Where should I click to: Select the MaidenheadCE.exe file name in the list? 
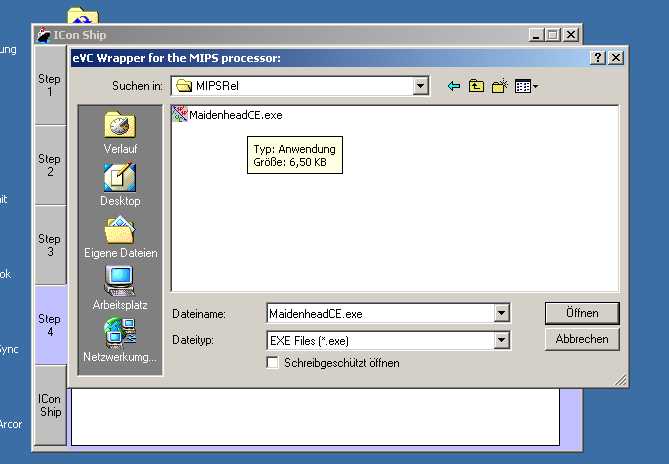[x=236, y=115]
